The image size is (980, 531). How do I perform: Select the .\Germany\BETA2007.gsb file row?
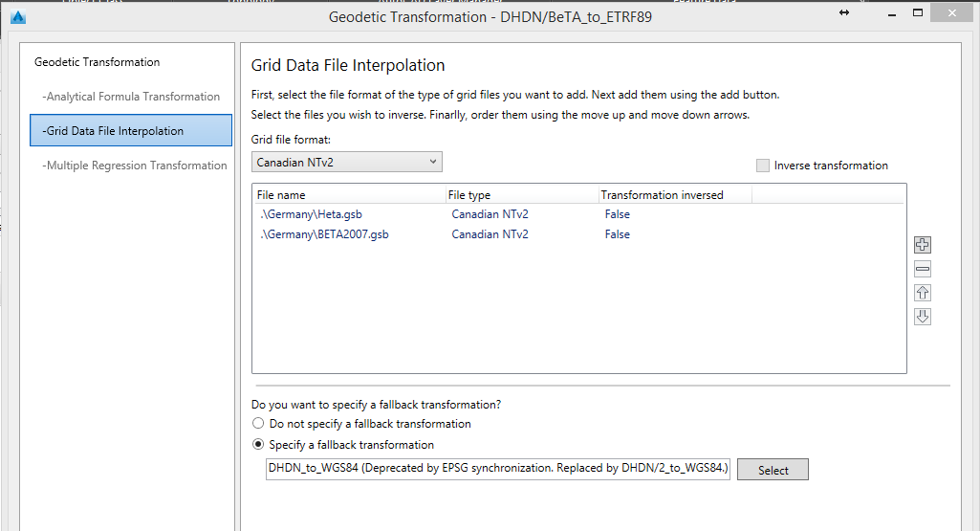(x=578, y=233)
